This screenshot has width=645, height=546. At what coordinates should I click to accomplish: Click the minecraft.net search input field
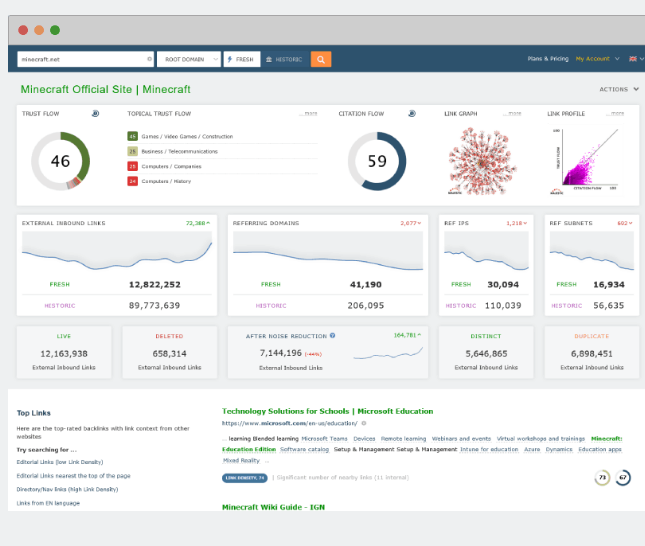pyautogui.click(x=80, y=59)
